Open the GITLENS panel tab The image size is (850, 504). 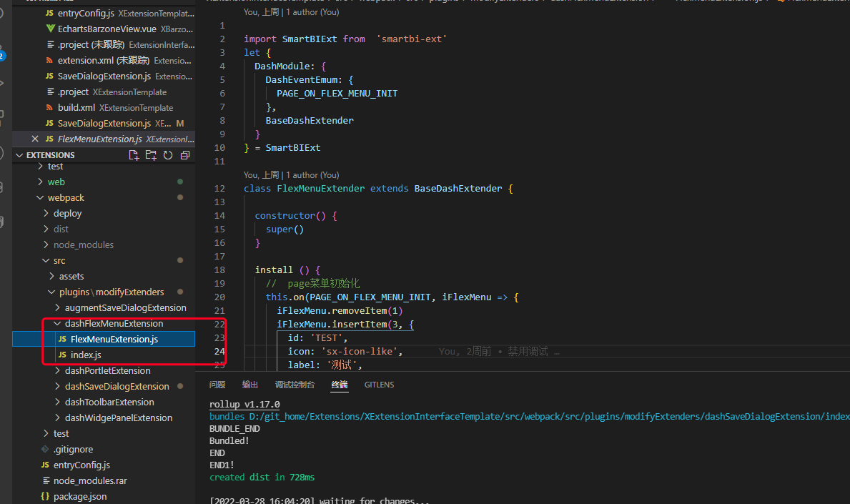379,385
